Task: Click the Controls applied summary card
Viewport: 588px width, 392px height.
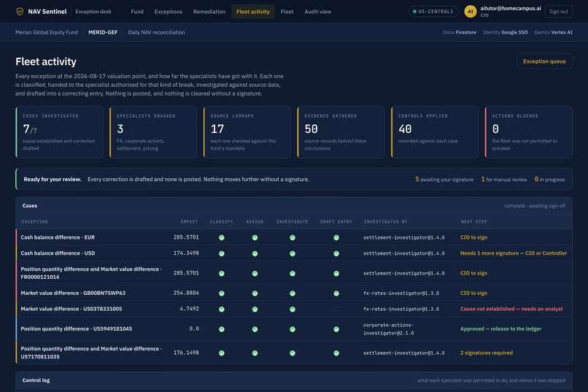Action: [x=435, y=132]
